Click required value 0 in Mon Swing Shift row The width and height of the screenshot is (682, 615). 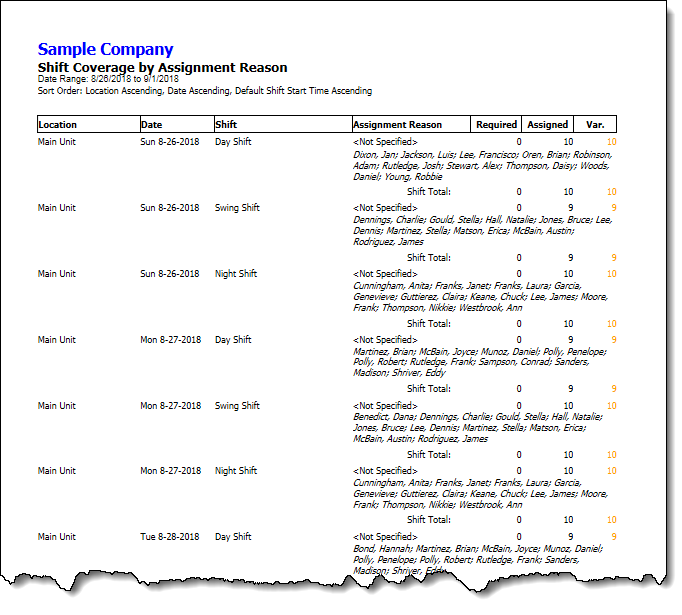pyautogui.click(x=519, y=406)
